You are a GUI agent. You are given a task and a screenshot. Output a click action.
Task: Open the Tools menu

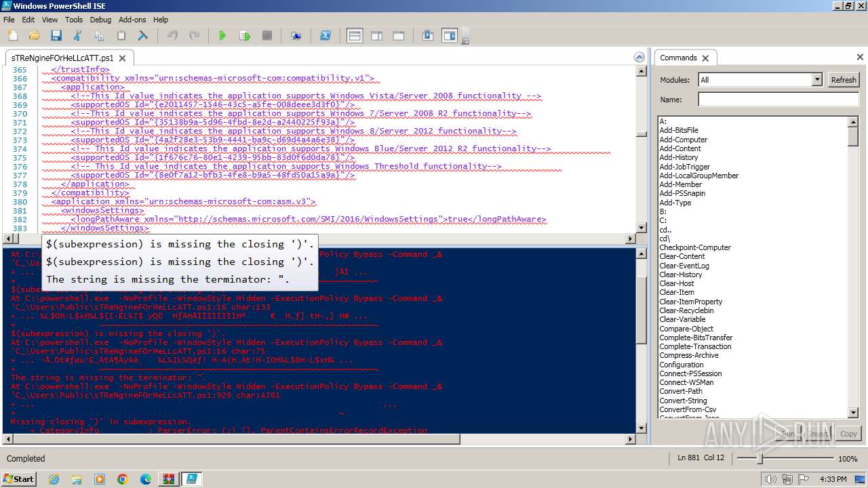coord(74,20)
